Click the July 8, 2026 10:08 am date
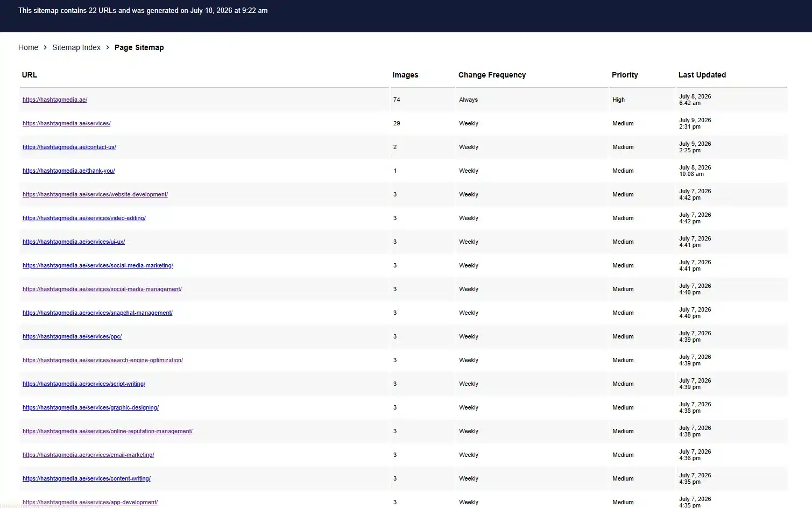Image resolution: width=812 pixels, height=508 pixels. [695, 171]
